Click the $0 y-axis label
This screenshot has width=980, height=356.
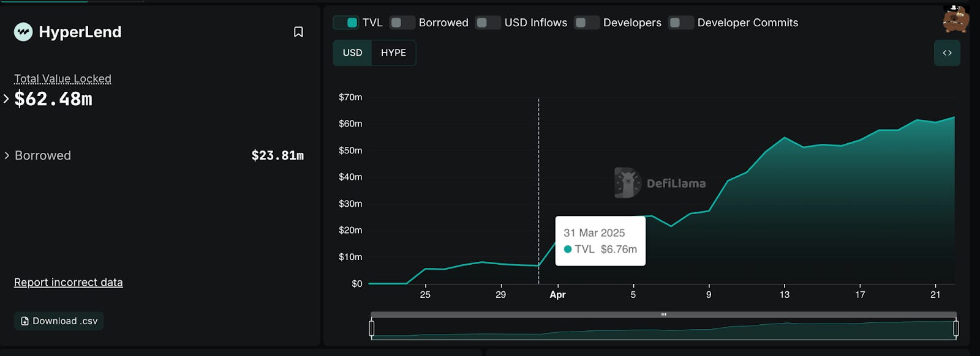(356, 284)
